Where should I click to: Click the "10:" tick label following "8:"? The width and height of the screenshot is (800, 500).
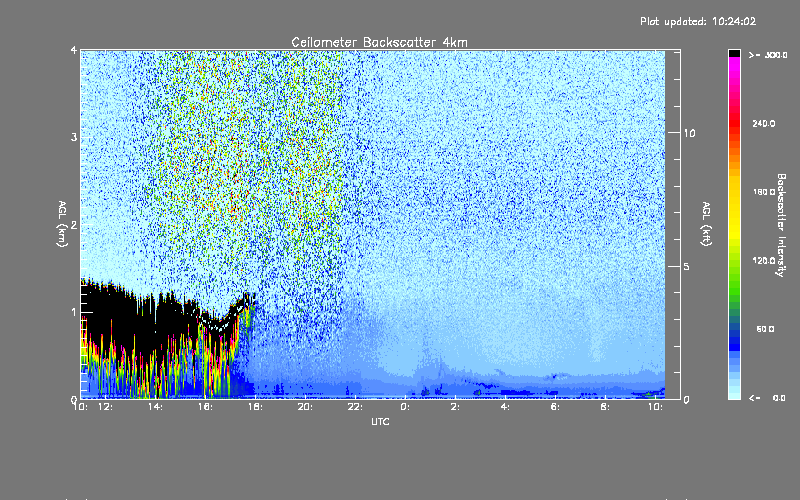coord(655,407)
